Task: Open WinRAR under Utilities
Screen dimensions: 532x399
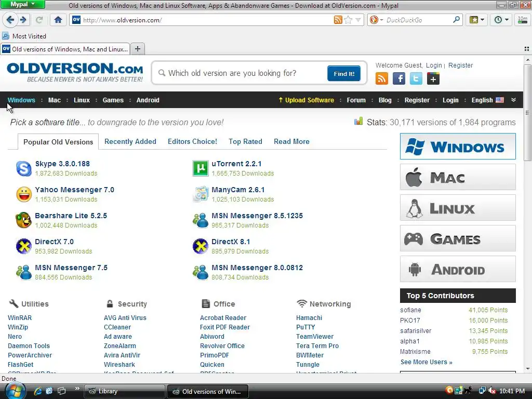Action: pyautogui.click(x=20, y=318)
